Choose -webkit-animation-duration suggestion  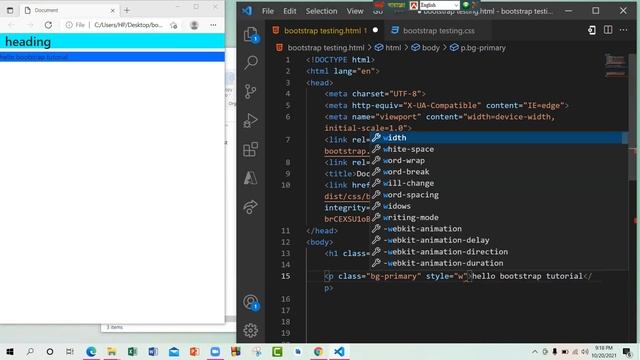tap(499, 263)
